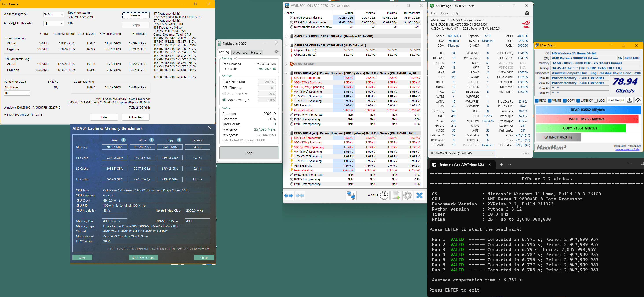Image resolution: width=644 pixels, height=297 pixels.
Task: Enable MaxxMem LOG! checkbox
Action: [596, 101]
